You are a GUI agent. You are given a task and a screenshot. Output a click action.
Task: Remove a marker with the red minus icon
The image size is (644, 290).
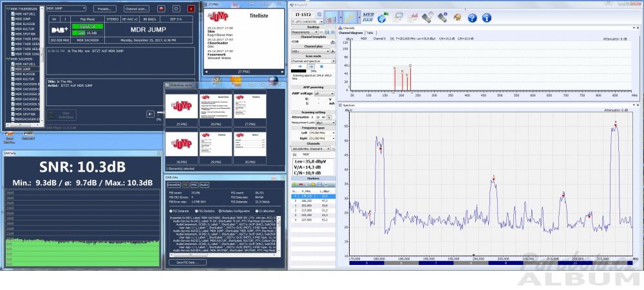click(301, 185)
